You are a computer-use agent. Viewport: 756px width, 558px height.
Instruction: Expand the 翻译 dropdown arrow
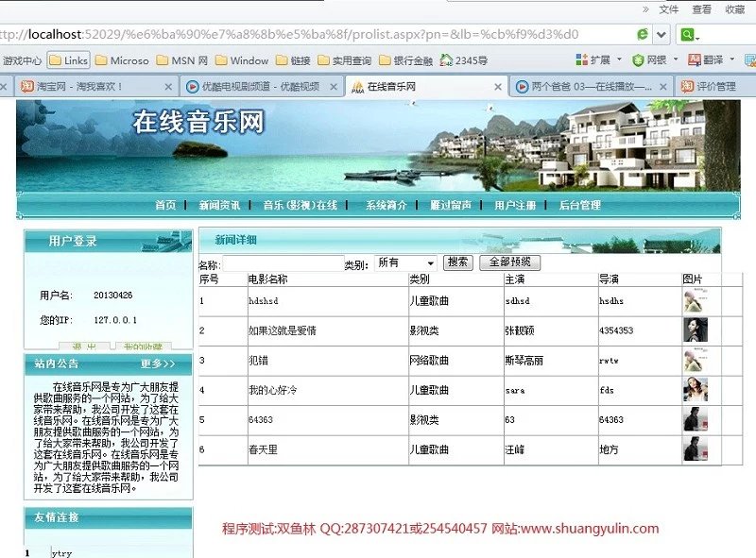pyautogui.click(x=734, y=60)
